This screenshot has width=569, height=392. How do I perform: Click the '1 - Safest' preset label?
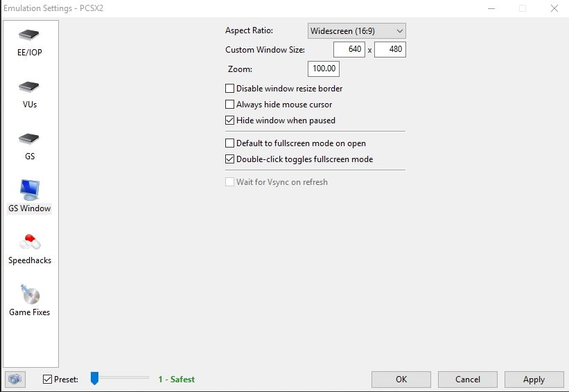coord(177,380)
